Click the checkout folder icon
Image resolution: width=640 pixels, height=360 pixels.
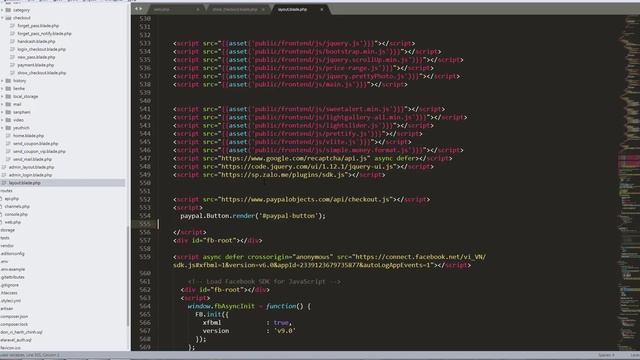tap(8, 18)
